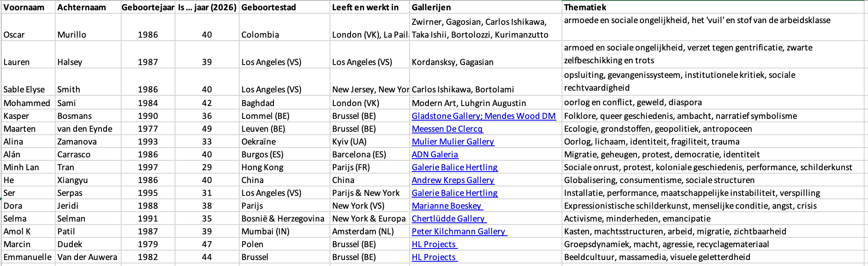
Task: Open Galerie Balice Hertling link in Minh Lan row
Action: pos(455,167)
